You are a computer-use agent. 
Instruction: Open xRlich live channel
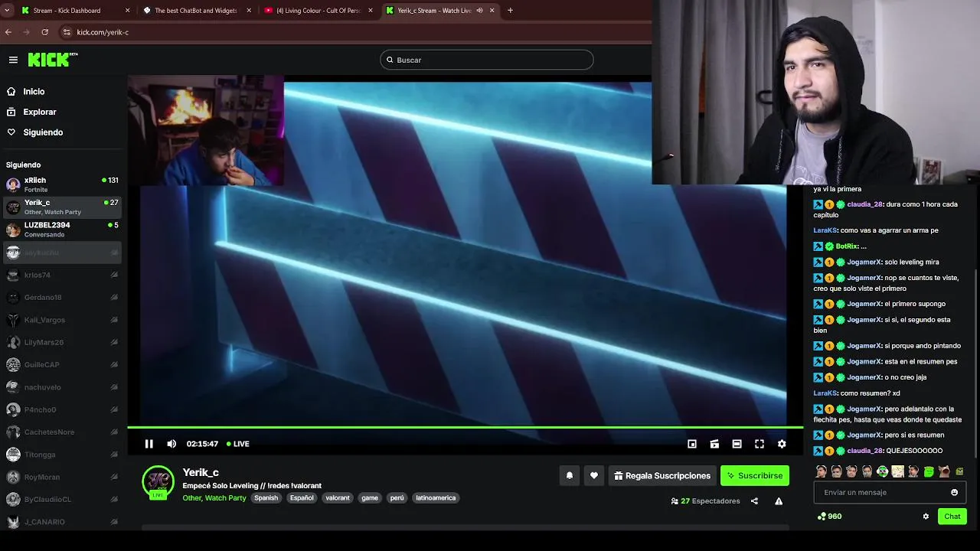[63, 184]
